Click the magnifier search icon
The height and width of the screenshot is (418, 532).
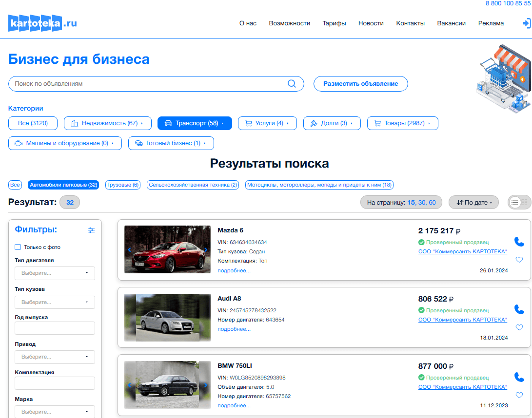292,84
